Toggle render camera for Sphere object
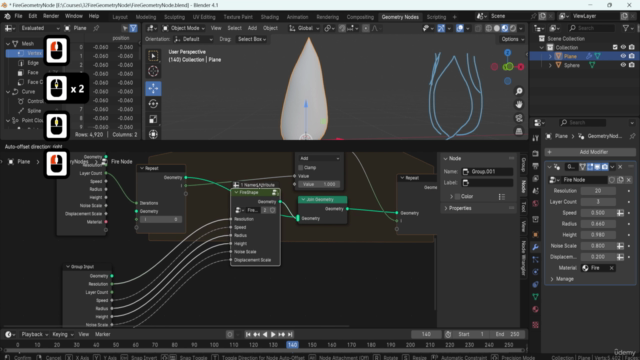The height and width of the screenshot is (360, 640). 632,65
